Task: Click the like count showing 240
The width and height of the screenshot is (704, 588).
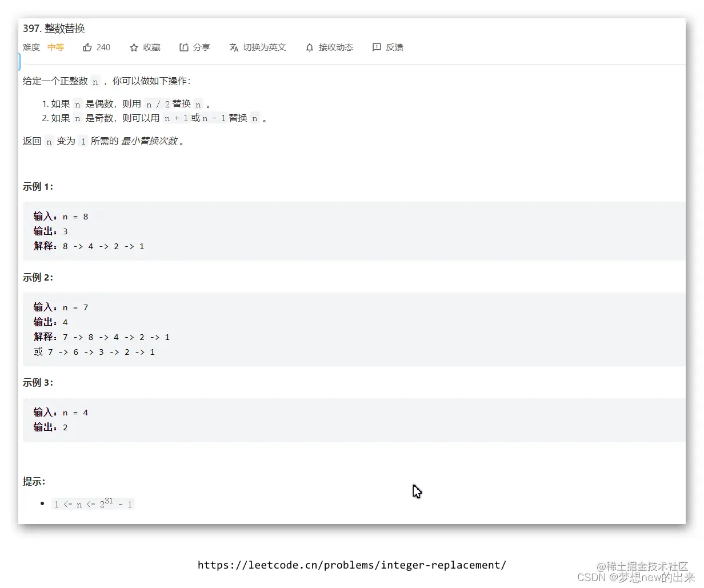Action: [x=103, y=47]
